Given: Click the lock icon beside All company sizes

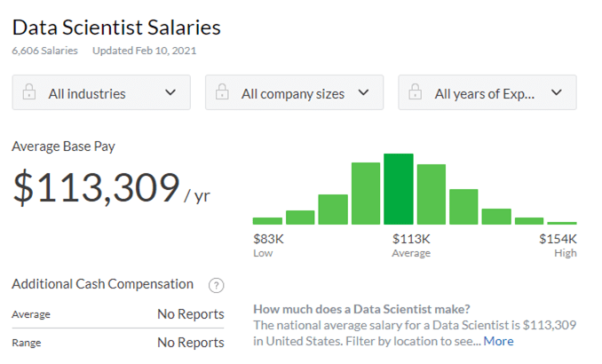Looking at the screenshot, I should coord(222,93).
